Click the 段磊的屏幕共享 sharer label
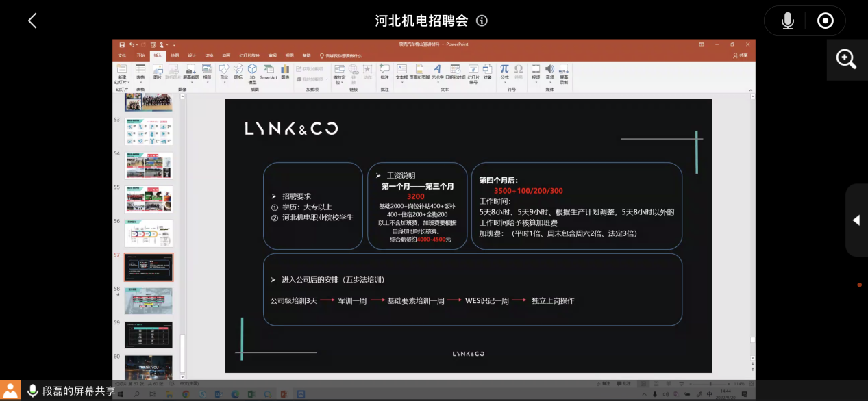868x401 pixels. pos(79,391)
